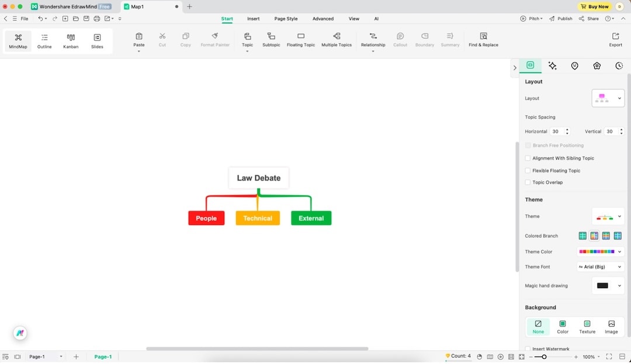Click the Export icon
The width and height of the screenshot is (631, 364).
coord(615,39)
